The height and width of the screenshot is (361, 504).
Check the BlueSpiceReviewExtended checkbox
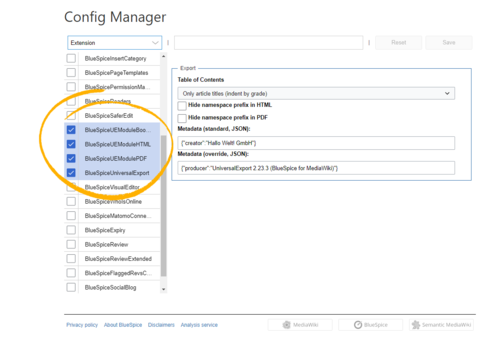71,259
